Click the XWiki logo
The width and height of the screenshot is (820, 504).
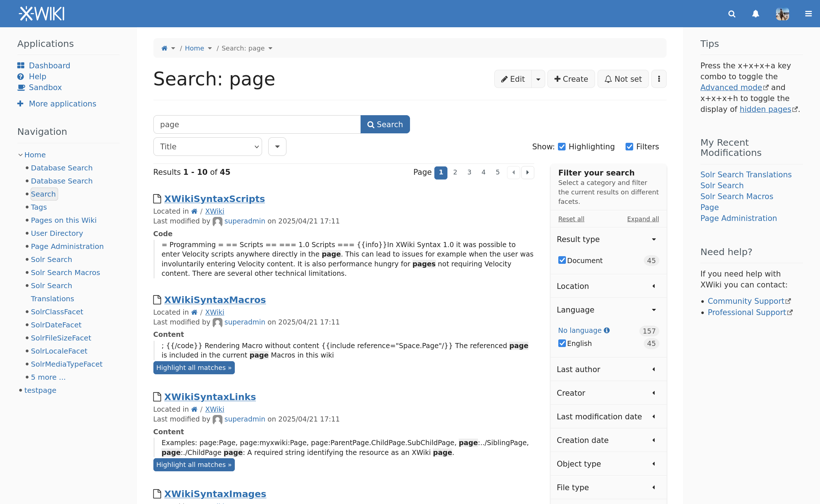point(42,14)
